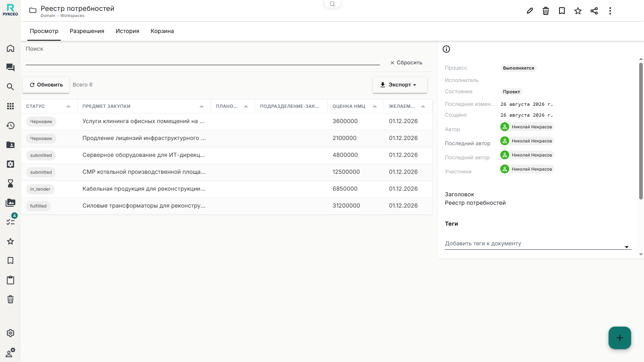Bookmark this registry with header bookmark icon
The height and width of the screenshot is (362, 644).
[562, 11]
